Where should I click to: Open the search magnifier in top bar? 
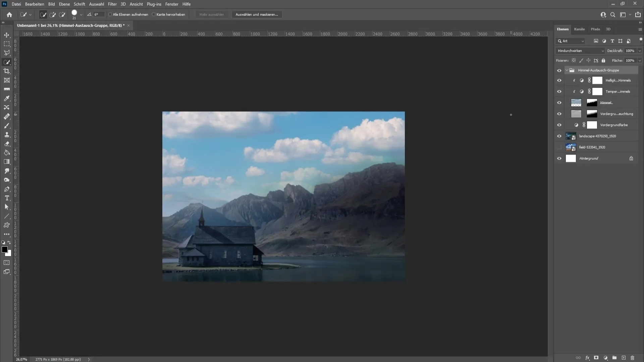pos(613,14)
